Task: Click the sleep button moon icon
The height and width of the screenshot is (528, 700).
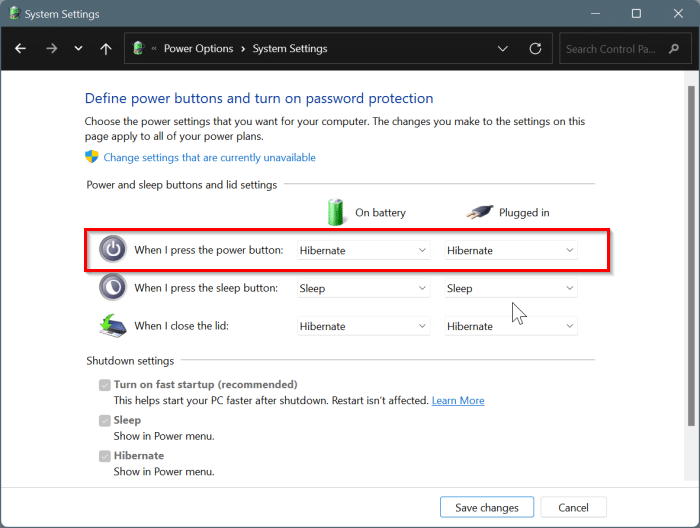Action: [113, 288]
